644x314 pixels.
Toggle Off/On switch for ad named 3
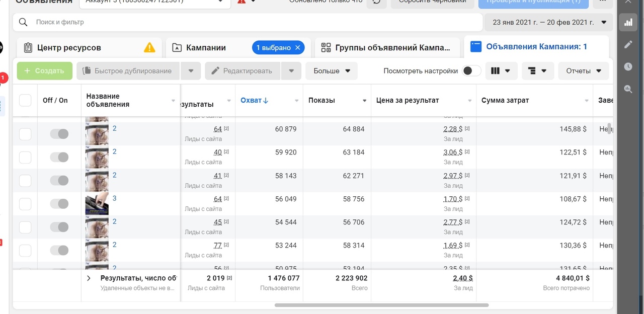(x=59, y=204)
